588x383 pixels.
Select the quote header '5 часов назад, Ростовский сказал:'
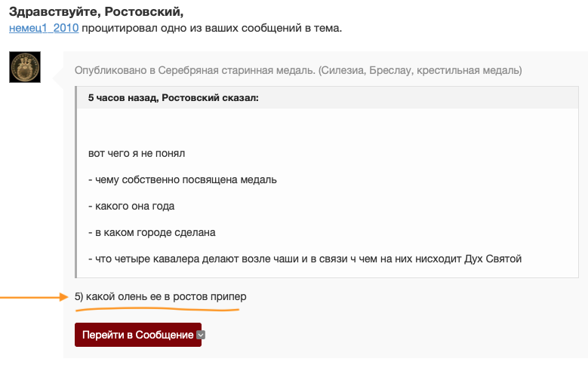pos(174,98)
